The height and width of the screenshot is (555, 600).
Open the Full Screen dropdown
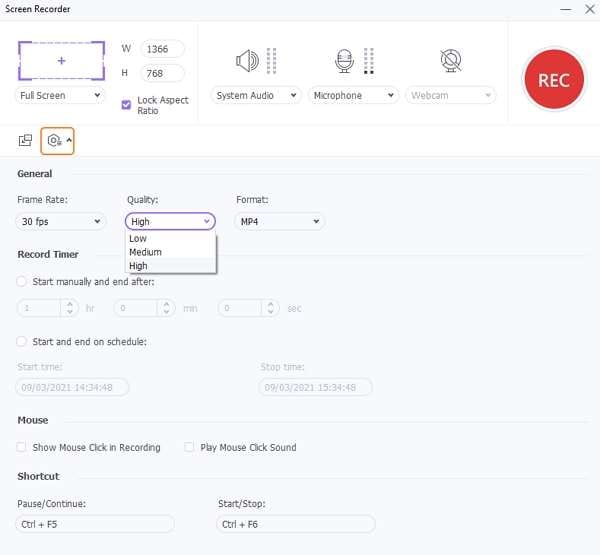(61, 96)
